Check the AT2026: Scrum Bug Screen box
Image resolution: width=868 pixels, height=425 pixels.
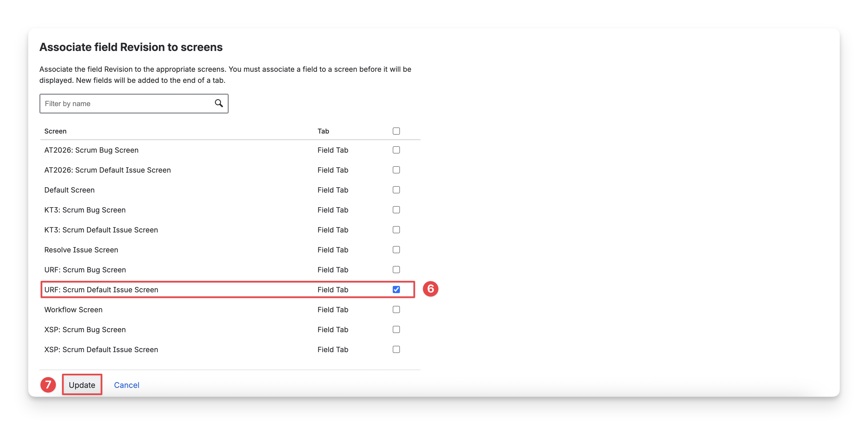click(396, 150)
